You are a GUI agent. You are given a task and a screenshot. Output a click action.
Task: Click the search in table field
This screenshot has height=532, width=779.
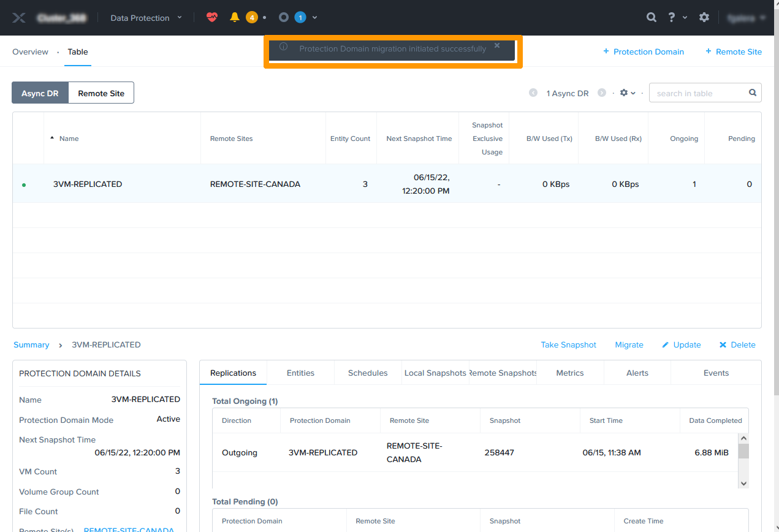[x=699, y=93]
